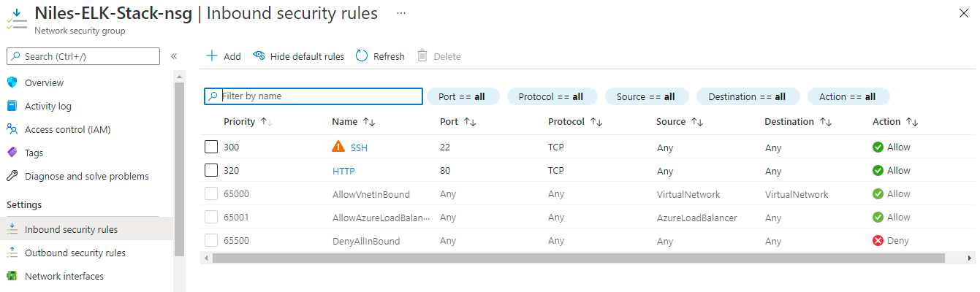Go to Outbound security rules
Screen dimensions: 980x292
pos(75,253)
